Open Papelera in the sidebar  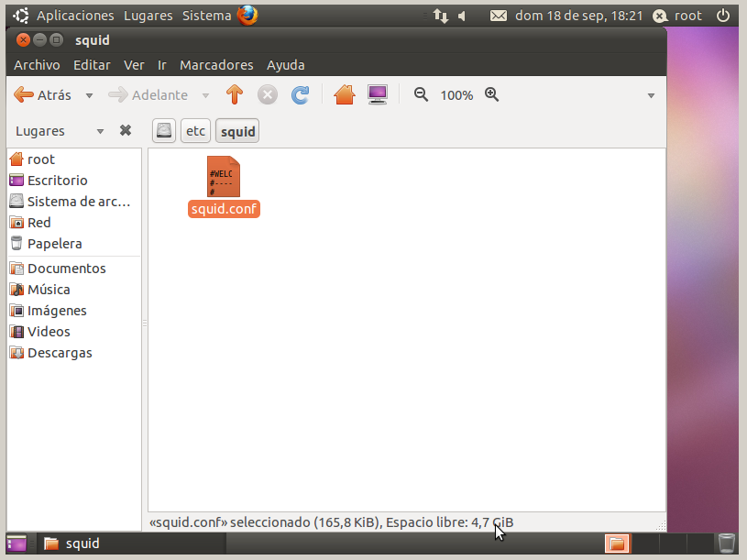[x=74, y=243]
